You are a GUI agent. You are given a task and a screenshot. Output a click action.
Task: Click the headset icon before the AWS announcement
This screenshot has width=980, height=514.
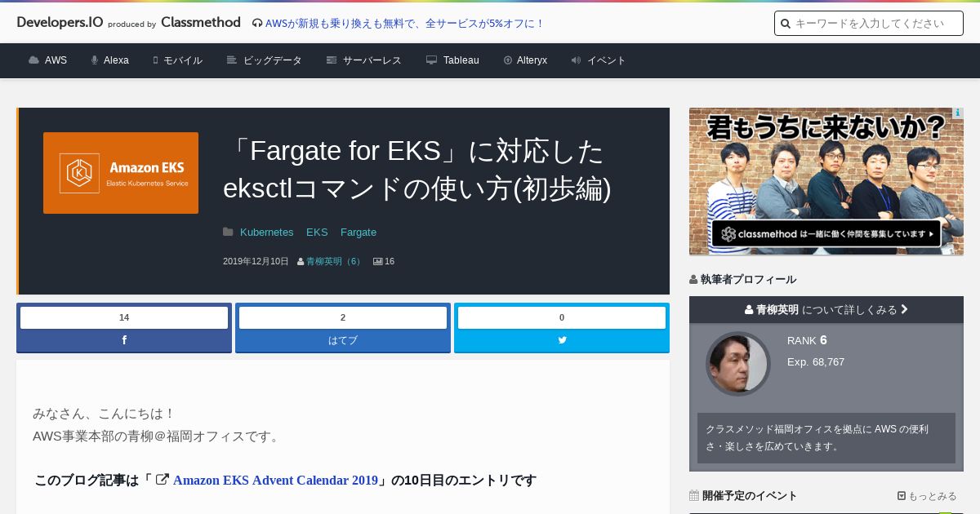(x=257, y=24)
